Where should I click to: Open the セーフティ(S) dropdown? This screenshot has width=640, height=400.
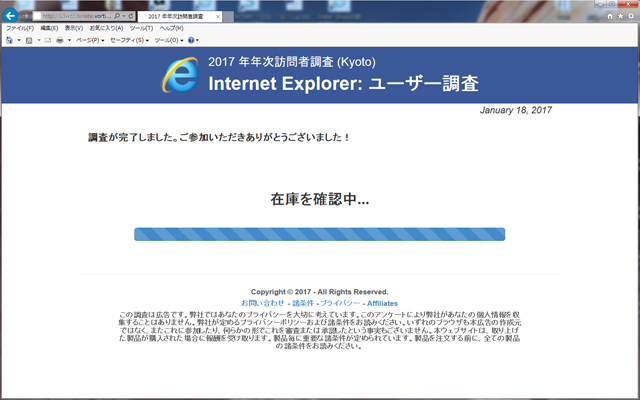coord(129,40)
